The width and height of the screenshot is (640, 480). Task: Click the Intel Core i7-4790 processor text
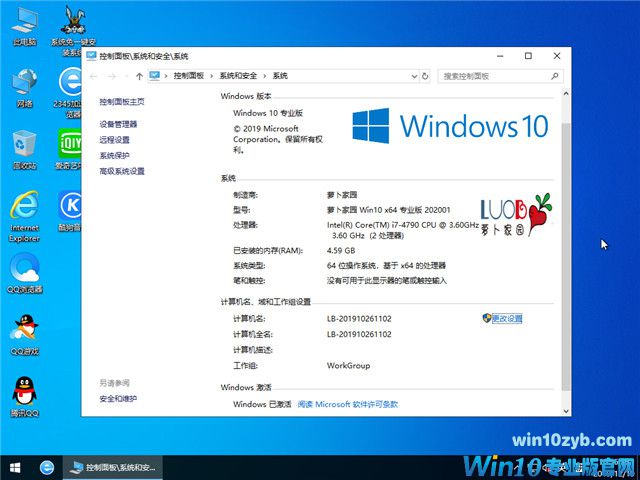[402, 230]
